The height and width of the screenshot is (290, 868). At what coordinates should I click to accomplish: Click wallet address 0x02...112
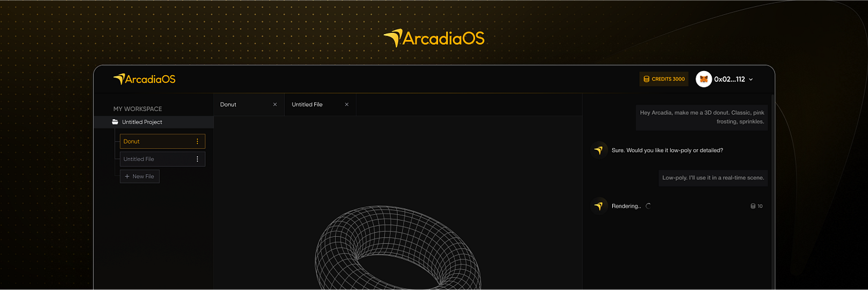(730, 79)
